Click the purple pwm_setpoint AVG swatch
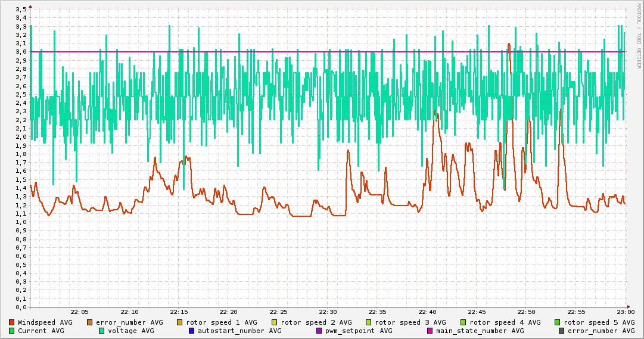The width and height of the screenshot is (644, 339). point(319,331)
